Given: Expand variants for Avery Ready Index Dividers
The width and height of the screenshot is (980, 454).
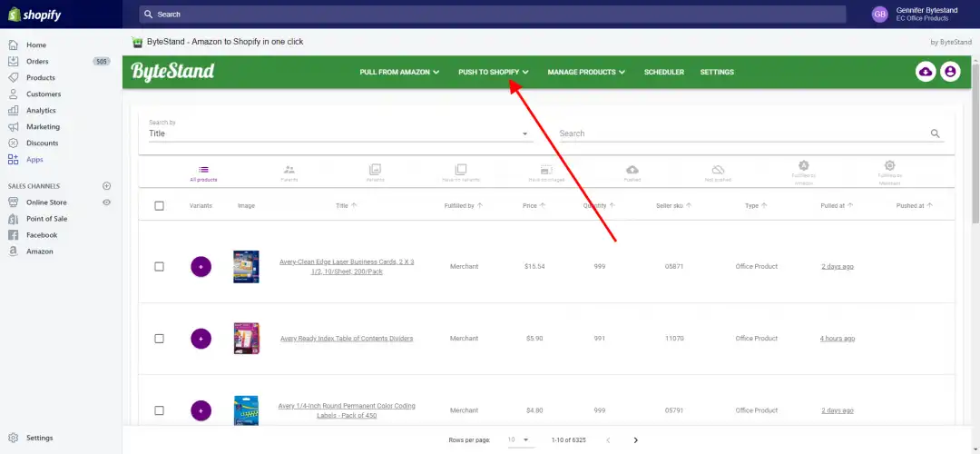Looking at the screenshot, I should [x=201, y=339].
